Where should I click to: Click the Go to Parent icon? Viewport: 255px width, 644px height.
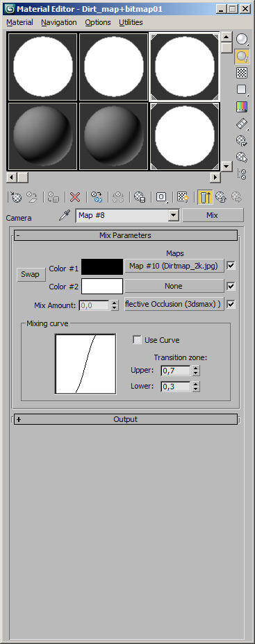coord(221,197)
